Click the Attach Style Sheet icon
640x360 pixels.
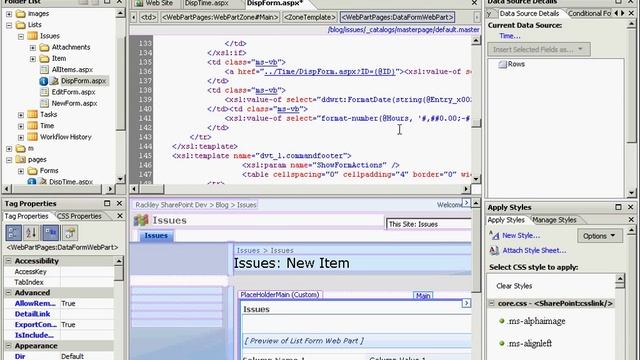pyautogui.click(x=494, y=251)
